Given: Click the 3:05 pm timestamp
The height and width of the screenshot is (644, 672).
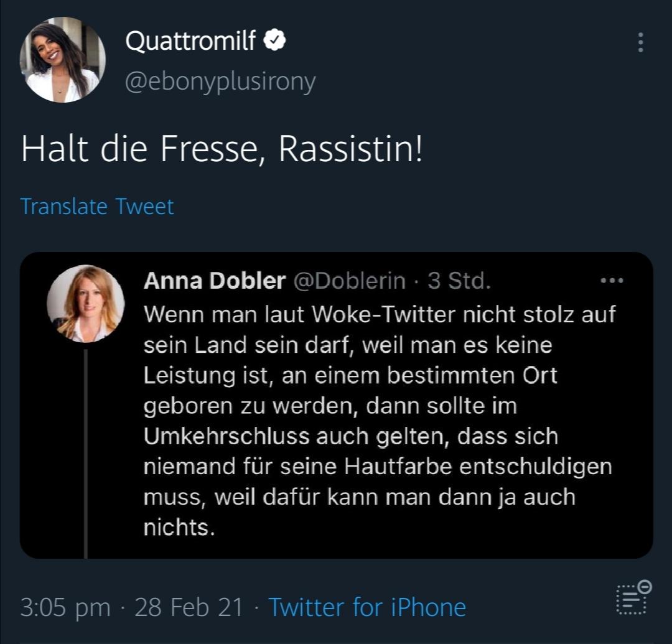Looking at the screenshot, I should (65, 607).
